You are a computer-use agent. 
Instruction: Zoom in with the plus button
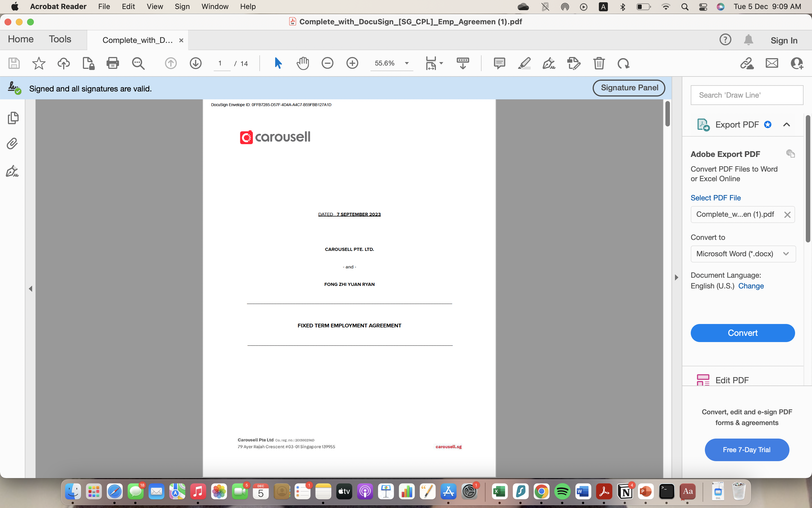(352, 63)
